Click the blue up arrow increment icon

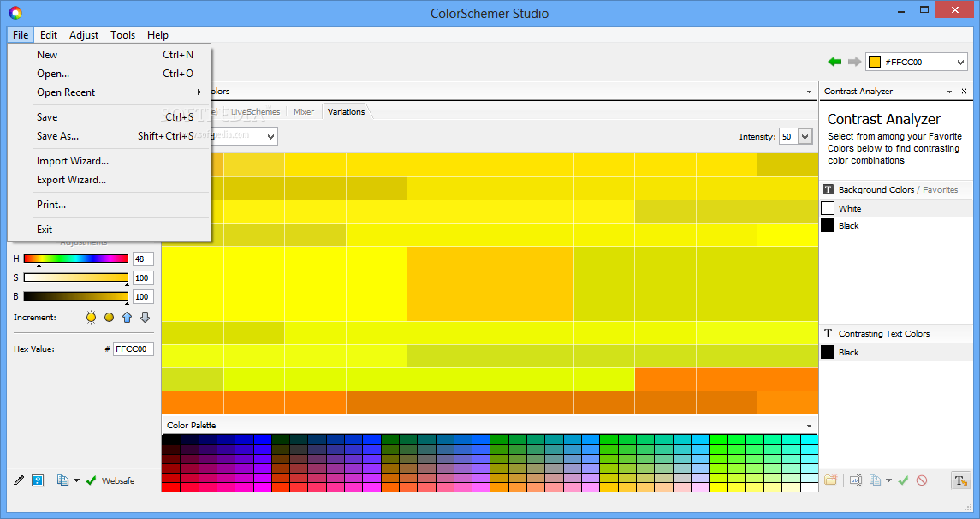[127, 317]
